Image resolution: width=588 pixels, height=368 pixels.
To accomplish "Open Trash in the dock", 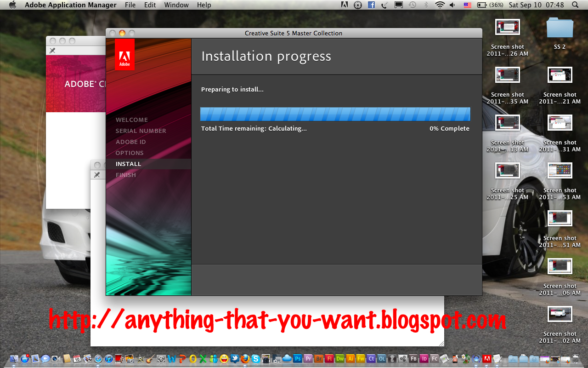I will tap(576, 359).
